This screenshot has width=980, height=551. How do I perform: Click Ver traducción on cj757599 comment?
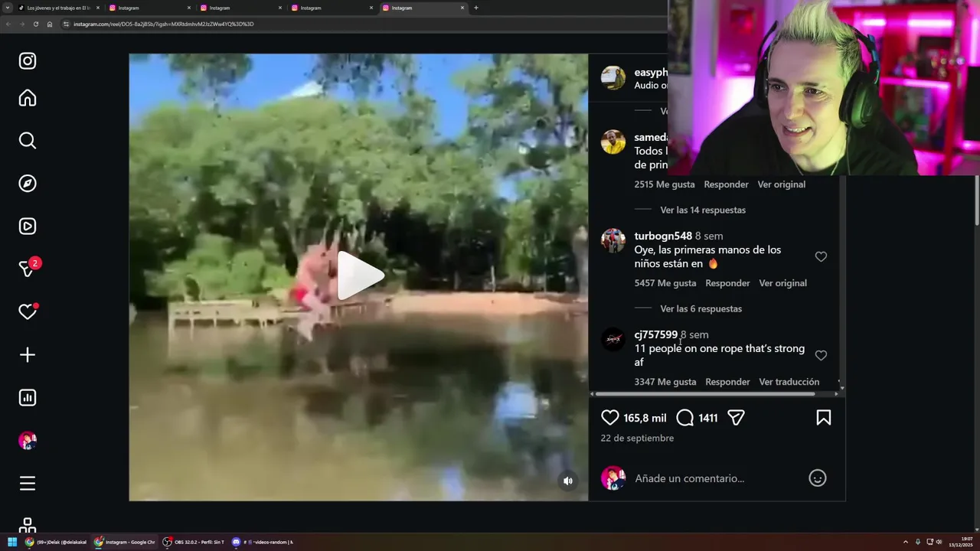click(x=789, y=382)
